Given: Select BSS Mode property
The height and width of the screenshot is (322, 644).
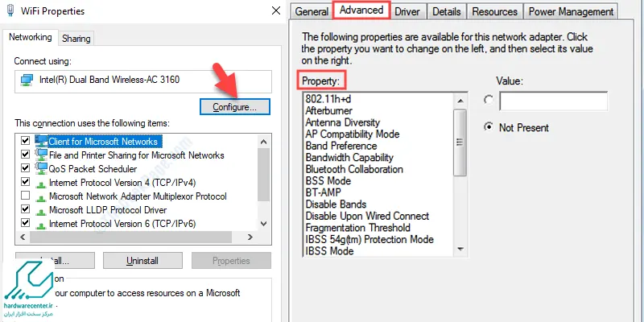Looking at the screenshot, I should tap(328, 180).
